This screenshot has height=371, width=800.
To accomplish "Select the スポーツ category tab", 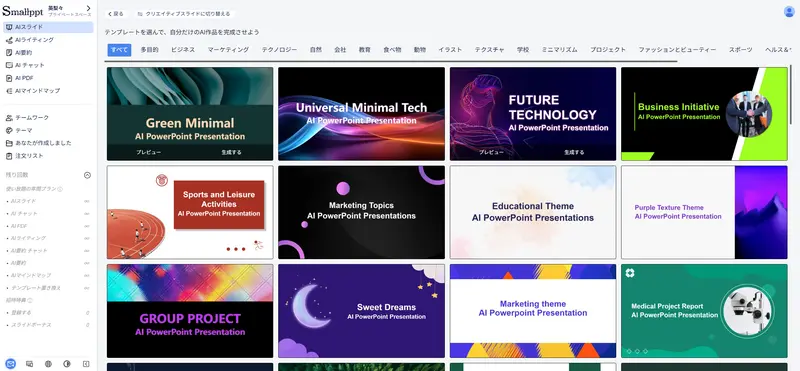I will pyautogui.click(x=741, y=50).
